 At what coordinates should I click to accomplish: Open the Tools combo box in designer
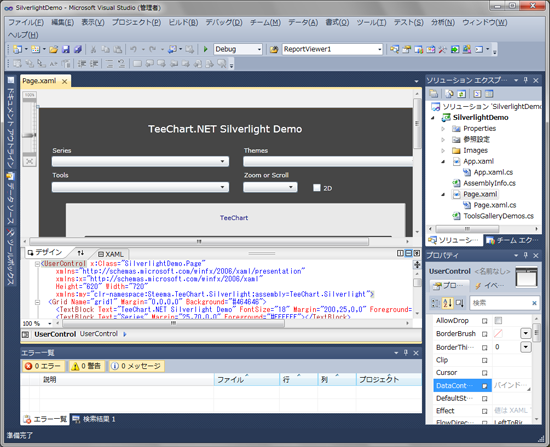click(140, 187)
